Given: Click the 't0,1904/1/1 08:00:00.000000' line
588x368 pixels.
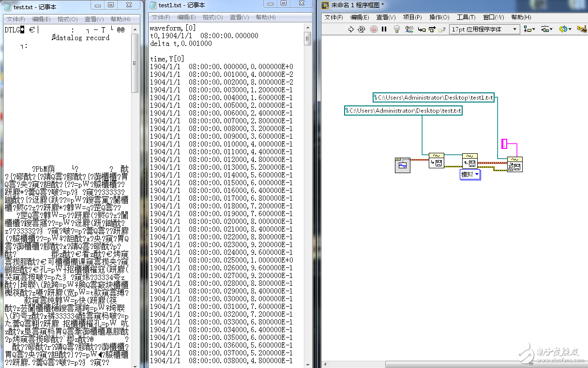Looking at the screenshot, I should point(204,36).
